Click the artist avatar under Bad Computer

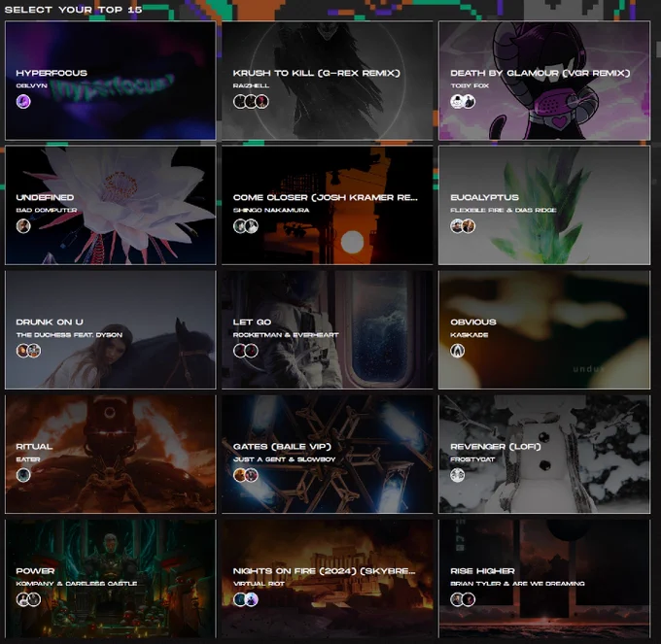[x=23, y=226]
